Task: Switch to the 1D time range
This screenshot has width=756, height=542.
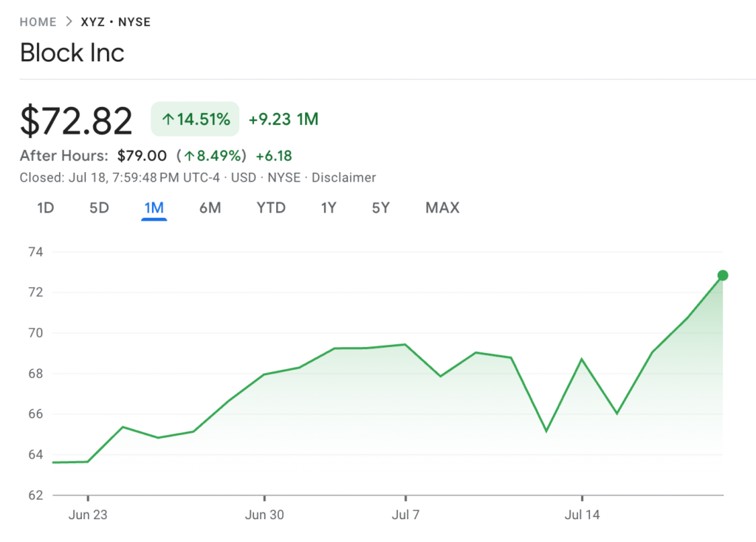Action: point(46,207)
